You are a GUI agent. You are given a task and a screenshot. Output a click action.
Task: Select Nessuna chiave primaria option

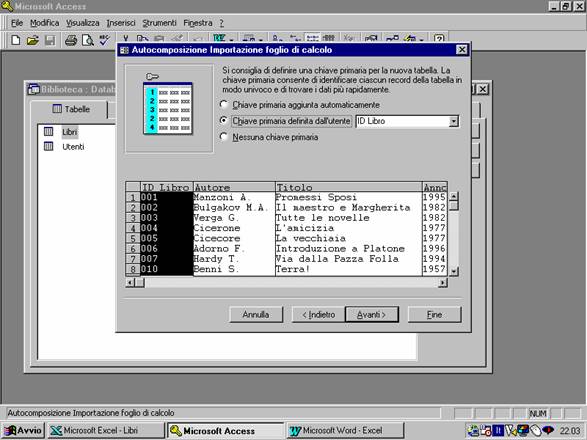click(223, 137)
